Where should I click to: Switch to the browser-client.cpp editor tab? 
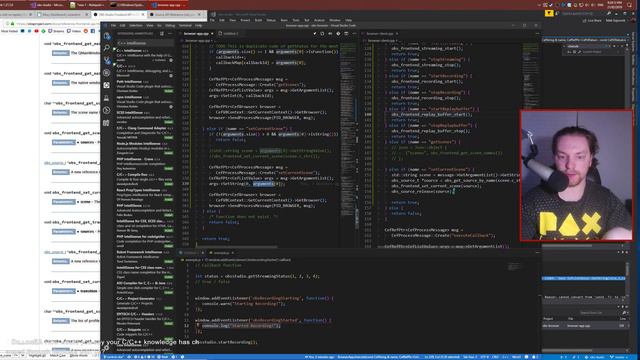(x=380, y=33)
